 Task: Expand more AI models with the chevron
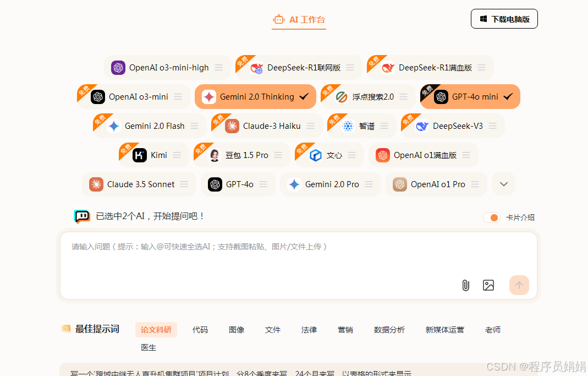tap(504, 184)
